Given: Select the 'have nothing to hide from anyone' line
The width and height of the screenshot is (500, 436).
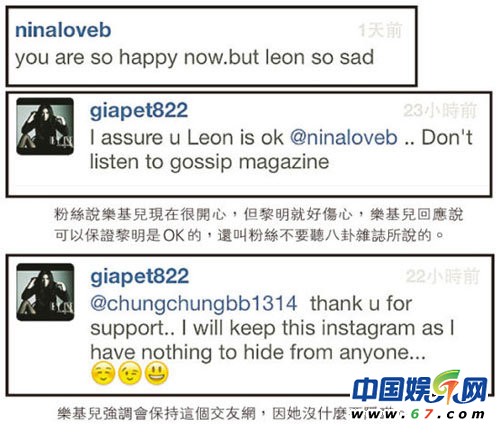Looking at the screenshot, I should coord(258,353).
